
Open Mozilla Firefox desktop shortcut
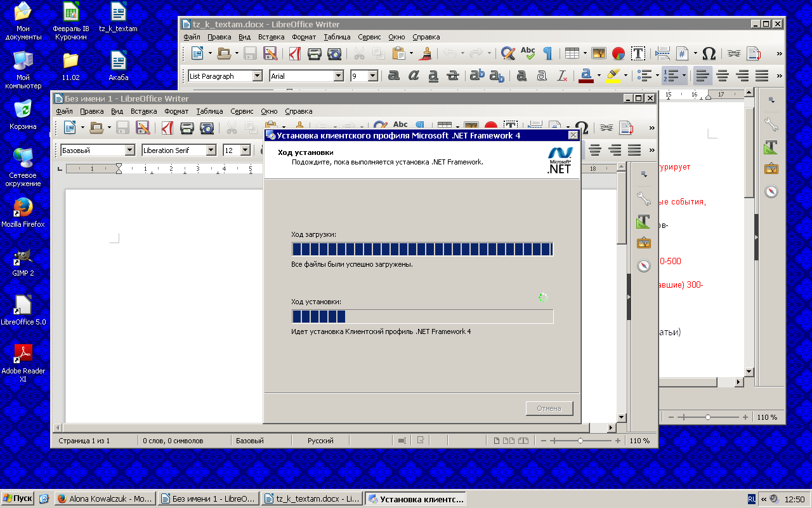tap(23, 213)
